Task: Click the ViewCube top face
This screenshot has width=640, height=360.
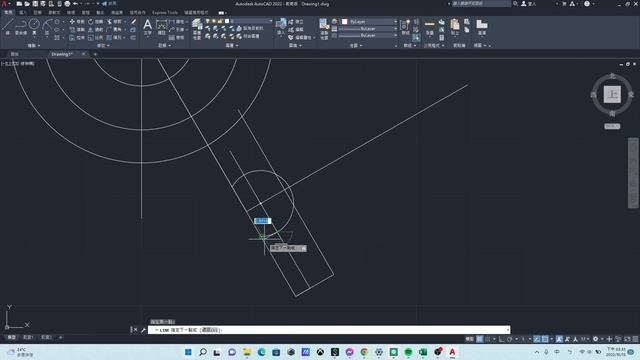Action: 612,94
